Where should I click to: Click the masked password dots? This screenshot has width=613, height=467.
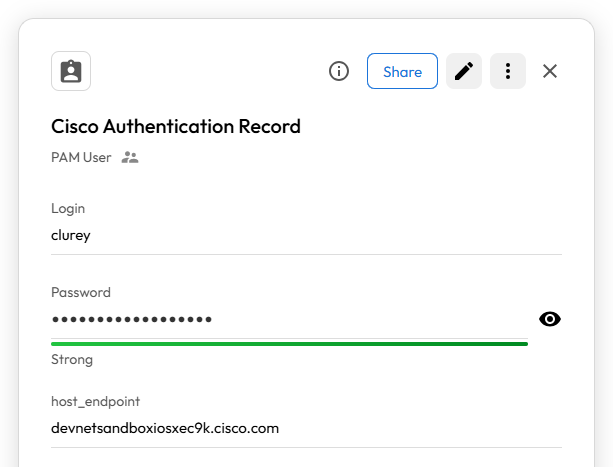click(131, 319)
